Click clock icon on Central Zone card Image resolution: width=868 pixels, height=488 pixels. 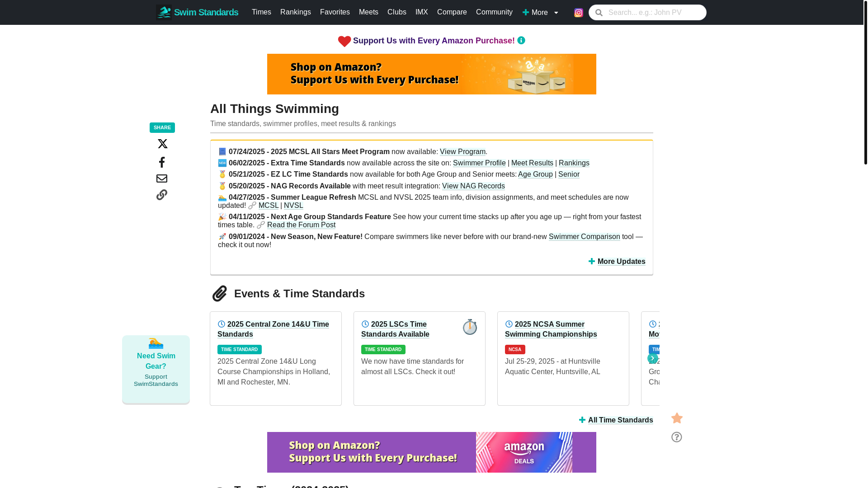click(222, 324)
